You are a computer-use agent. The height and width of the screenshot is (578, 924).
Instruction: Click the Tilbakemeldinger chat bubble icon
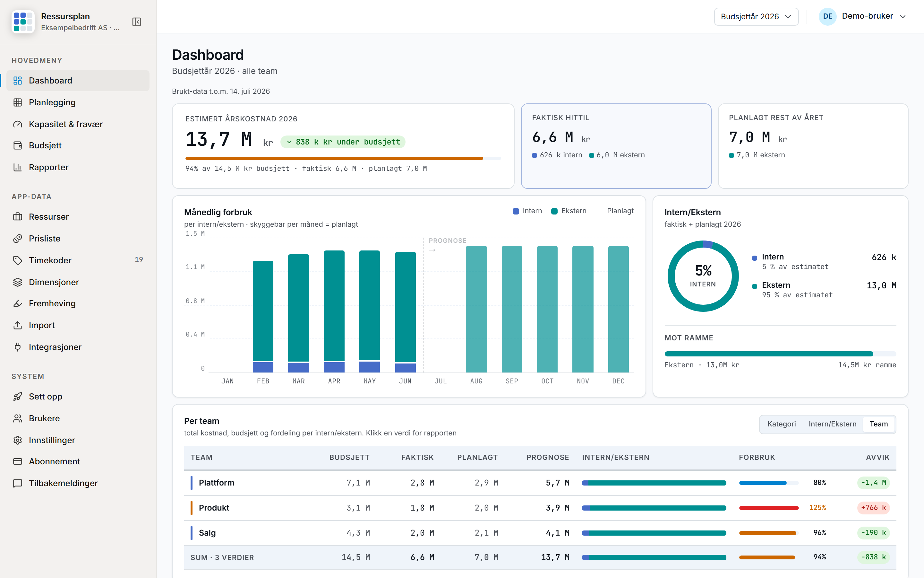pyautogui.click(x=18, y=483)
